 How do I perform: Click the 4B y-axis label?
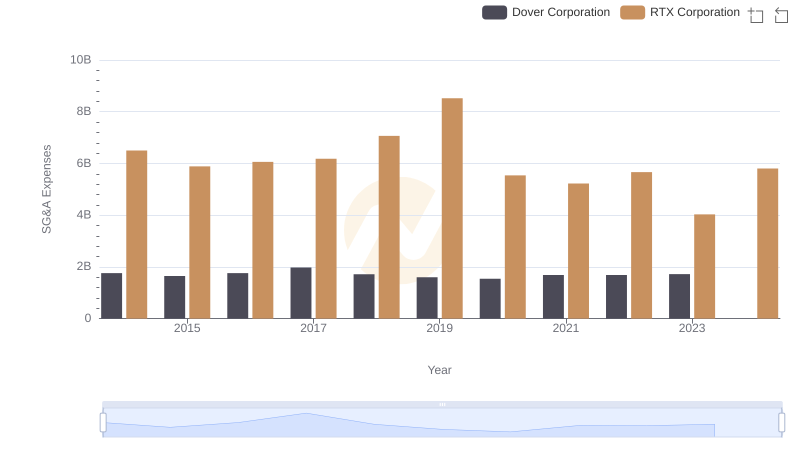click(x=84, y=215)
